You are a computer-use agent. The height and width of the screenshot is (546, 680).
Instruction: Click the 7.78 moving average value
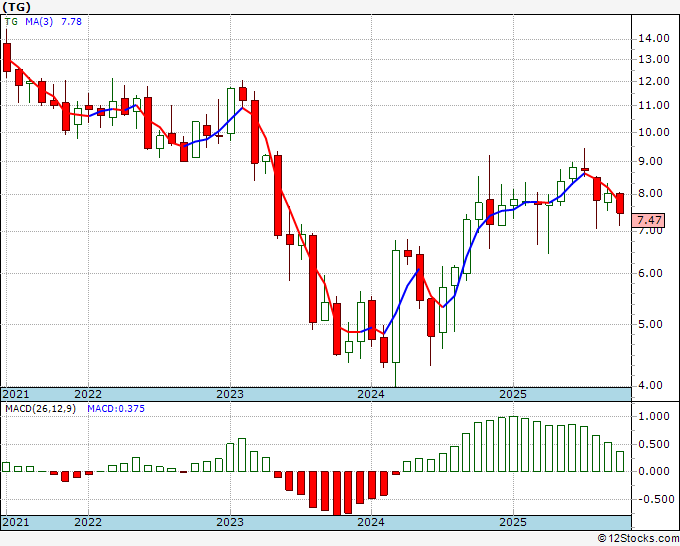pos(71,22)
